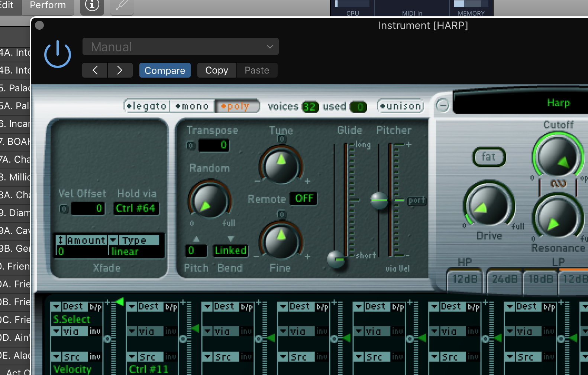Click the Fine tune knob
The width and height of the screenshot is (588, 375).
click(281, 240)
